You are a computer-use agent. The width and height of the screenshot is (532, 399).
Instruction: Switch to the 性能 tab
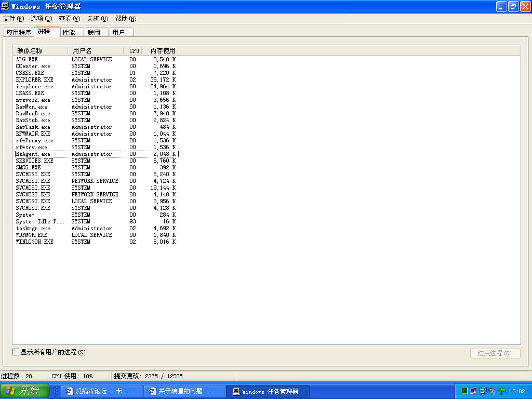(x=72, y=32)
